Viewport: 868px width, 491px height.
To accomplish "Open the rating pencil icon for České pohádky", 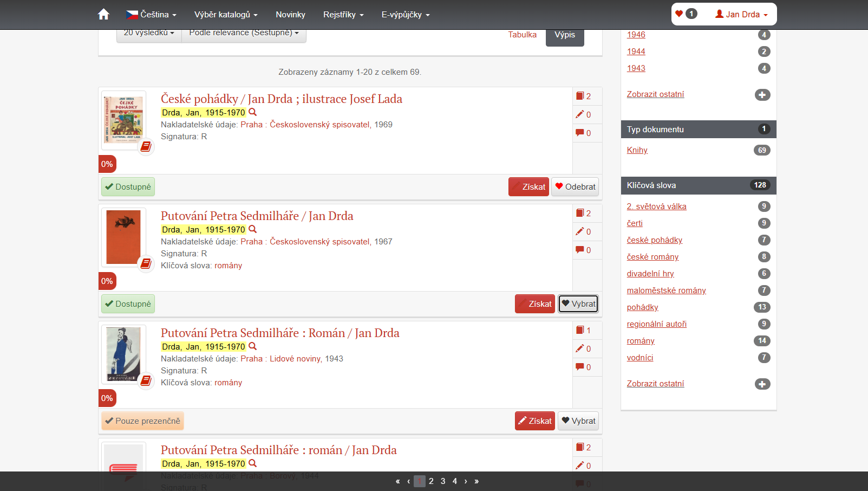I will pos(583,114).
